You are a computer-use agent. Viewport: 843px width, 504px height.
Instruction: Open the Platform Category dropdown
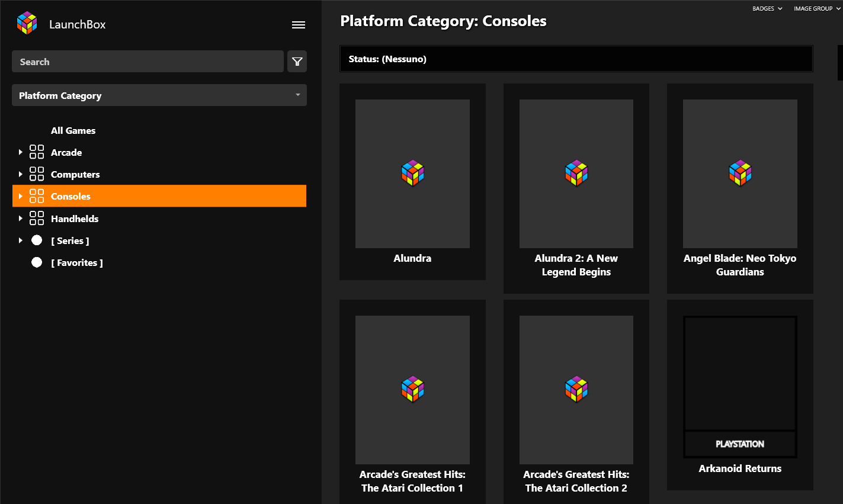[159, 95]
